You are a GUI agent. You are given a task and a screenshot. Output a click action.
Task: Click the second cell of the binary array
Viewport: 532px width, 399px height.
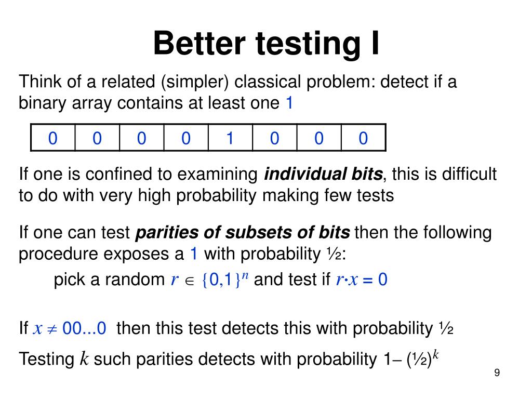[x=97, y=138]
